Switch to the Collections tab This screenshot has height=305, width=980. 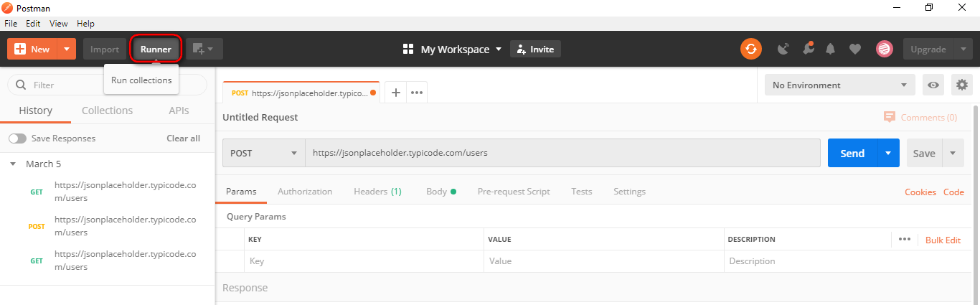(x=107, y=111)
